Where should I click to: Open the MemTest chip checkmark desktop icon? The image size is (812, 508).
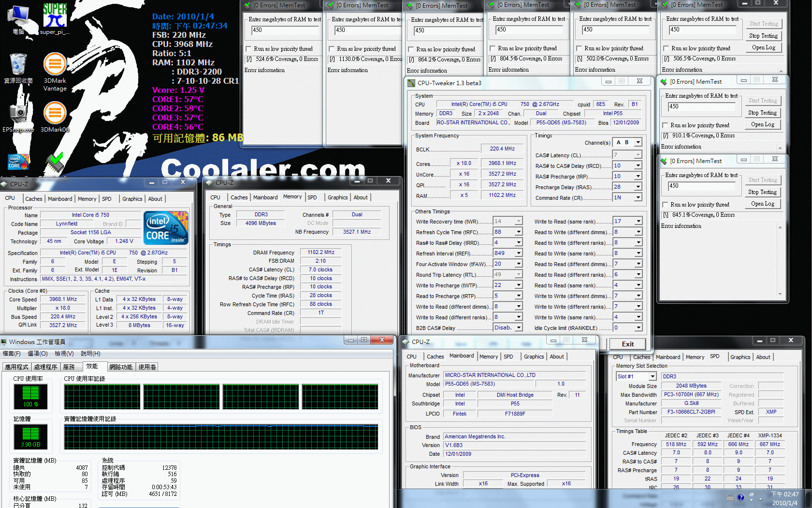click(x=55, y=163)
